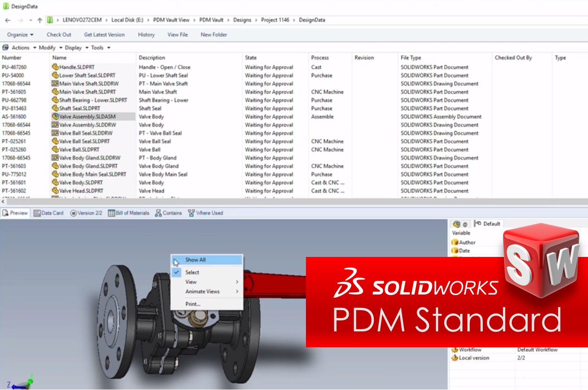Choose Show All from the context menu
Viewport: 588px width, 390px height.
coord(195,260)
